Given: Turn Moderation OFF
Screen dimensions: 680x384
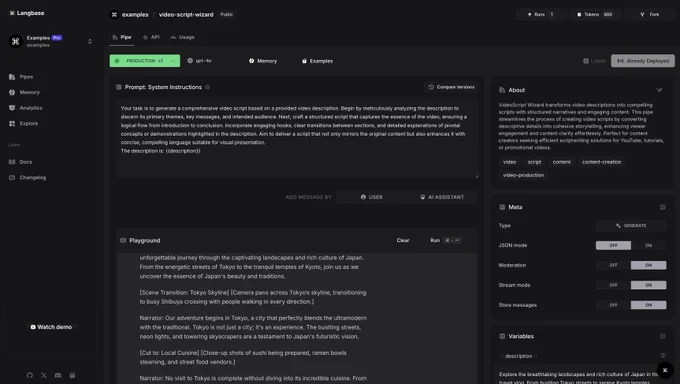Looking at the screenshot, I should (x=613, y=265).
